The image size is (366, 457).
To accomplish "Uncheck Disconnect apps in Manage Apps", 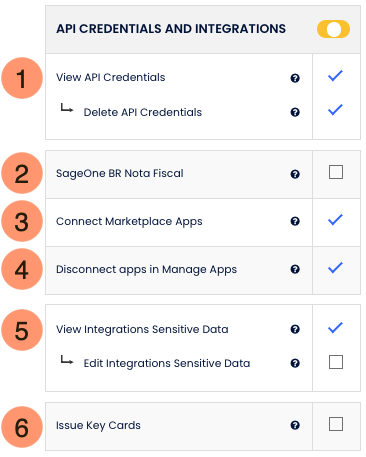I will click(335, 268).
